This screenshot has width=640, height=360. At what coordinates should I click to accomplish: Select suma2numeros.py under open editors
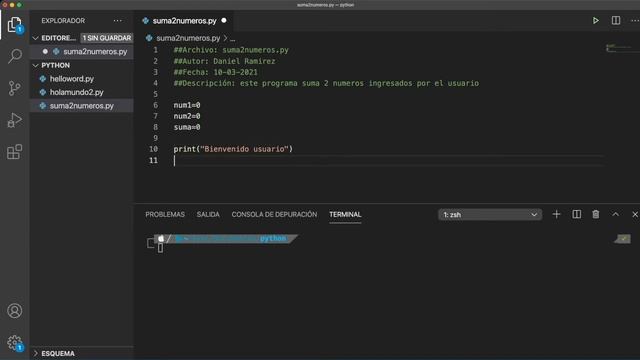[95, 51]
